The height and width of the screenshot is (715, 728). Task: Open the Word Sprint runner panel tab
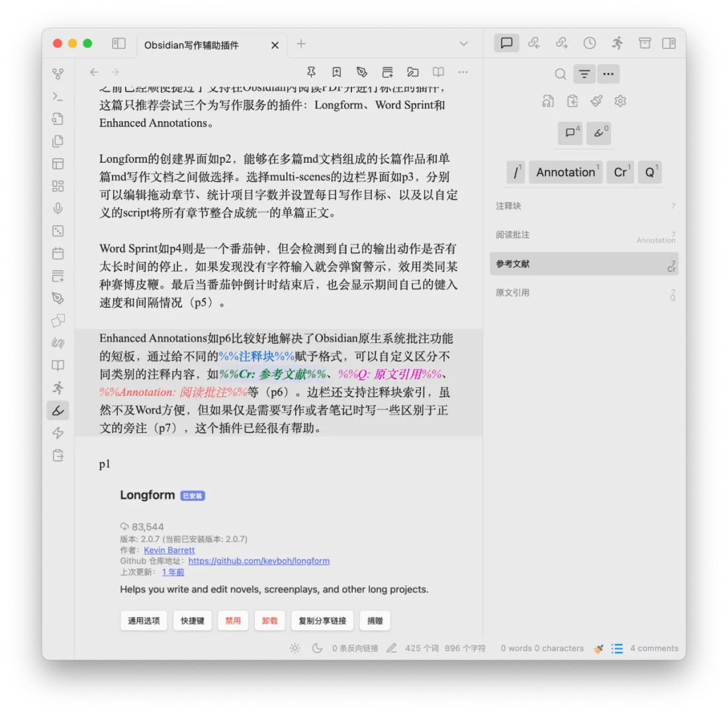click(617, 43)
